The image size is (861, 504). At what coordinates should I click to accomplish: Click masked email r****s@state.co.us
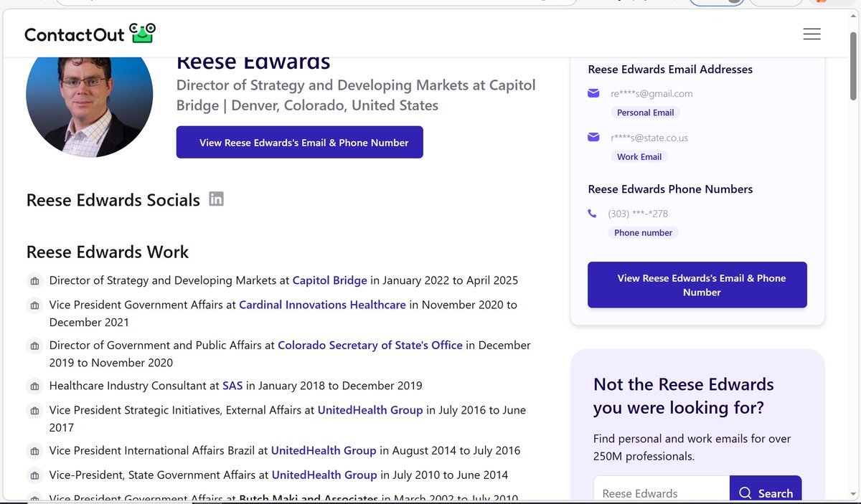tap(649, 138)
